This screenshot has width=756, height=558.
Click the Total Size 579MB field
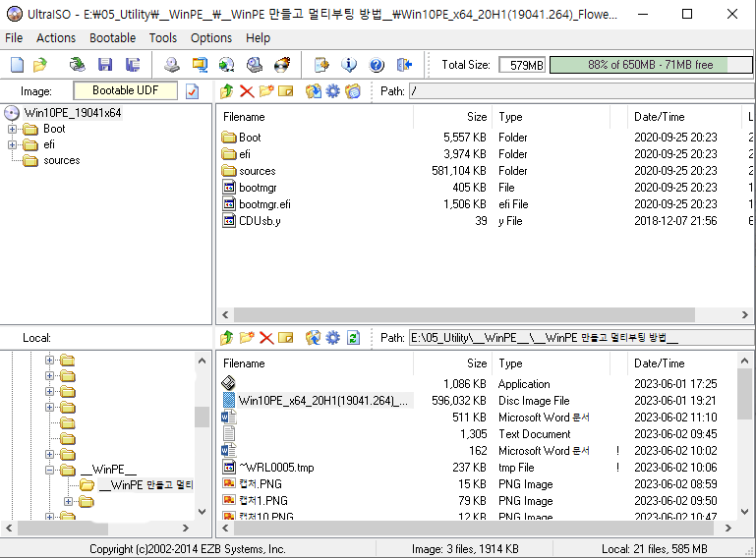(x=522, y=65)
